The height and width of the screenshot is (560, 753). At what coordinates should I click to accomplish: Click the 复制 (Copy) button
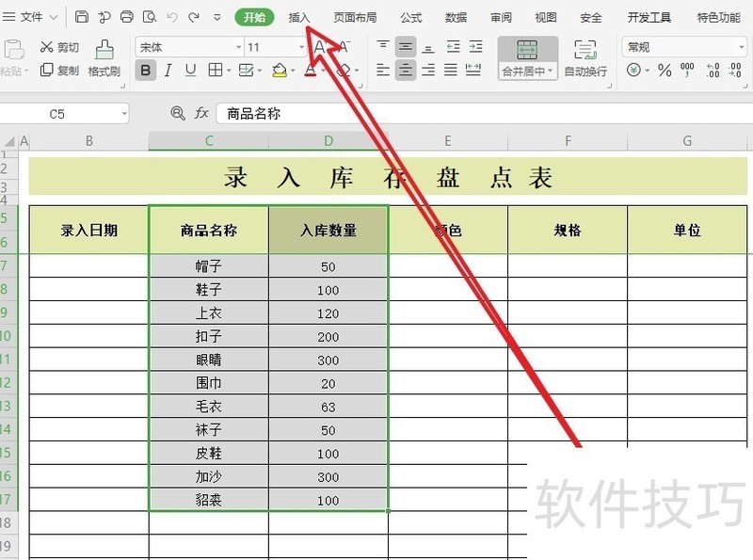(x=59, y=71)
